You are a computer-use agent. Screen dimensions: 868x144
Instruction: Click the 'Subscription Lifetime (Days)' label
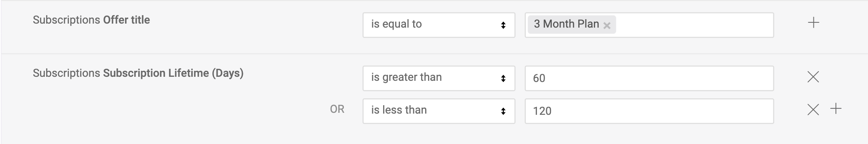pyautogui.click(x=173, y=73)
